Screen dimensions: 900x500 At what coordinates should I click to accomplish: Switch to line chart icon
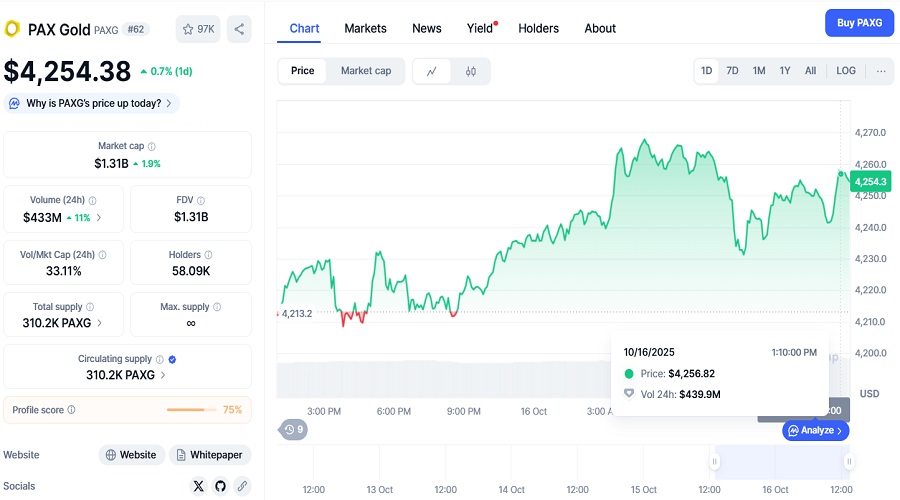[x=432, y=71]
